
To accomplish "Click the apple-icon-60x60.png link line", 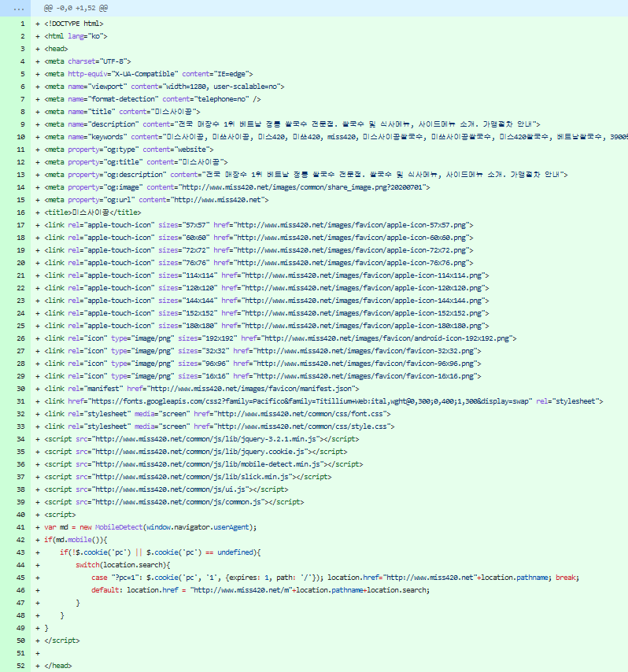I will 259,238.
